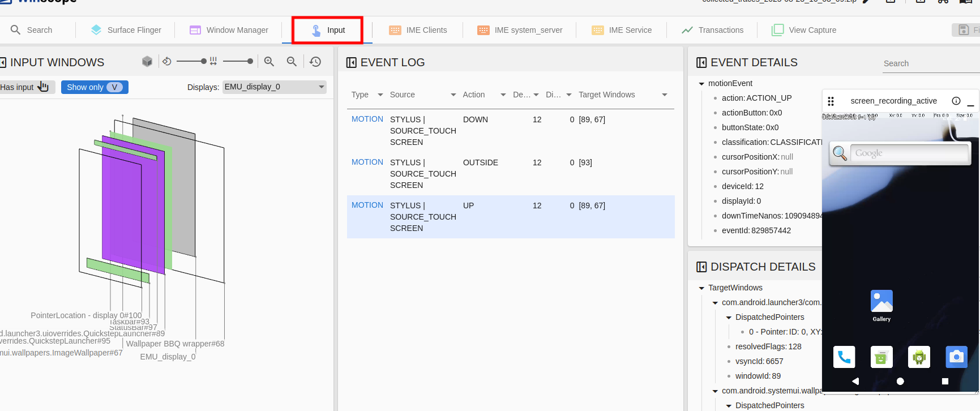The image size is (980, 411).
Task: Click the Search magnifier icon in toolbar
Action: (15, 29)
